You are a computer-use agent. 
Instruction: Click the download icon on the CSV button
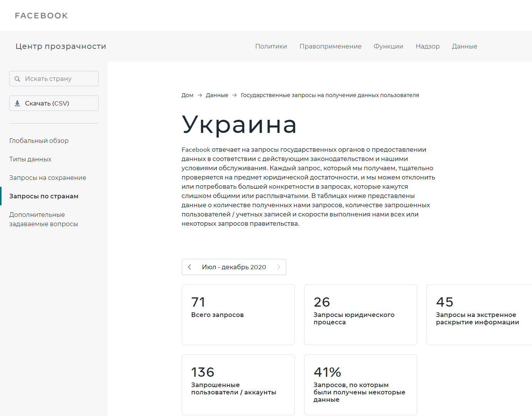tap(17, 103)
